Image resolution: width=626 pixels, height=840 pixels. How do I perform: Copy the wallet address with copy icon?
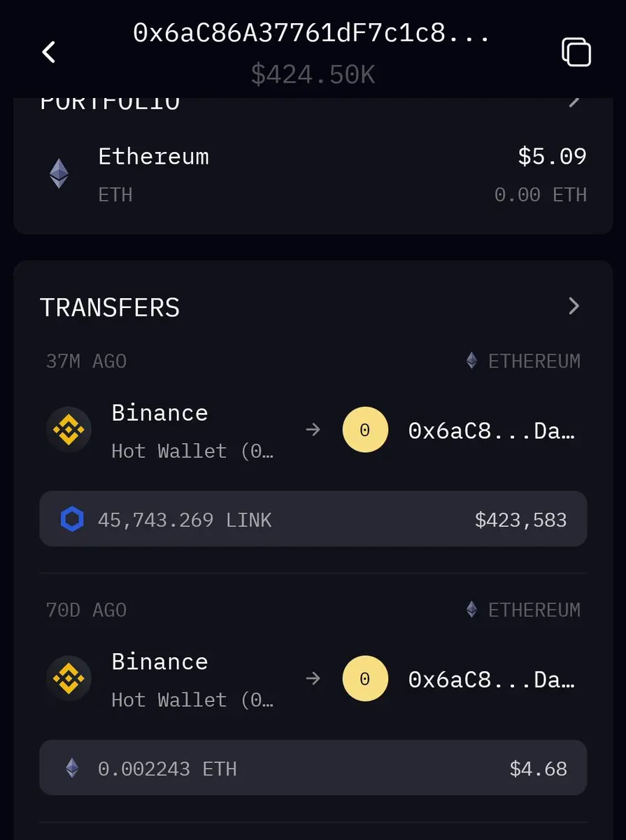pyautogui.click(x=576, y=52)
